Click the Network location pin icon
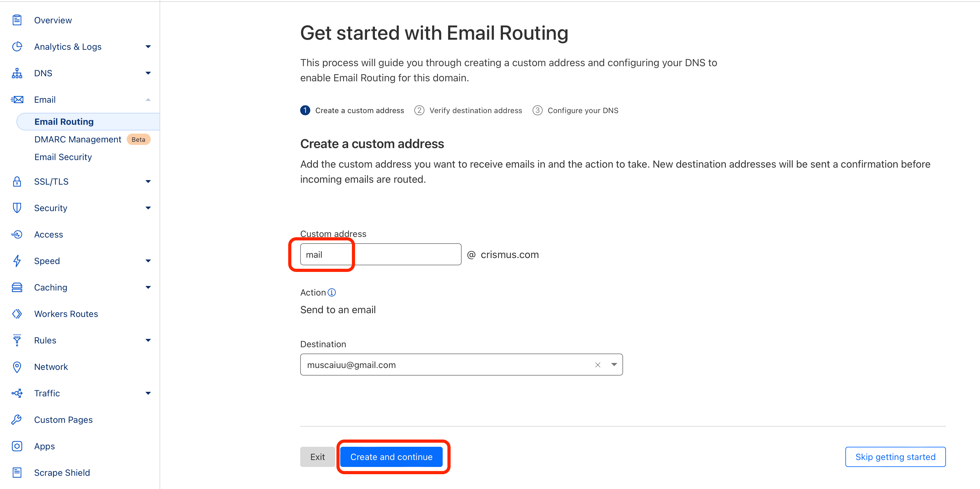Viewport: 980px width, 489px height. (17, 367)
